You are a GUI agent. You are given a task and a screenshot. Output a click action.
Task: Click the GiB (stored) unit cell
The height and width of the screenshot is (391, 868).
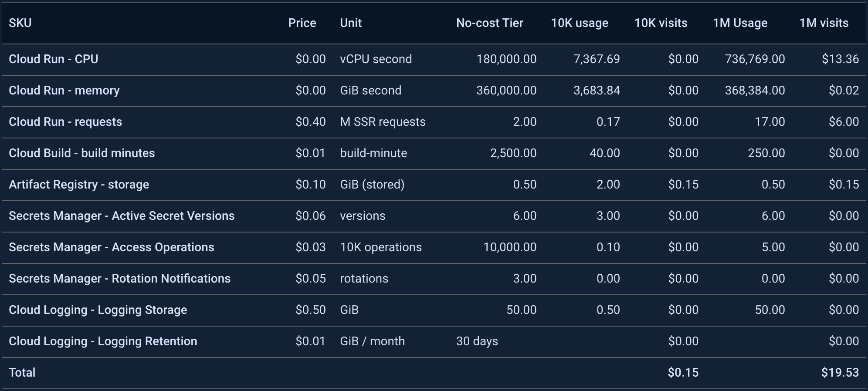pyautogui.click(x=373, y=185)
